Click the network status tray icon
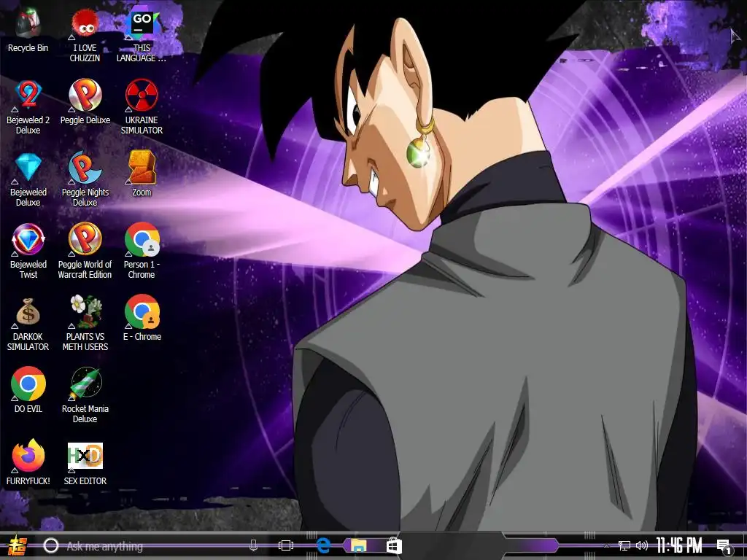This screenshot has height=560, width=747. [624, 545]
